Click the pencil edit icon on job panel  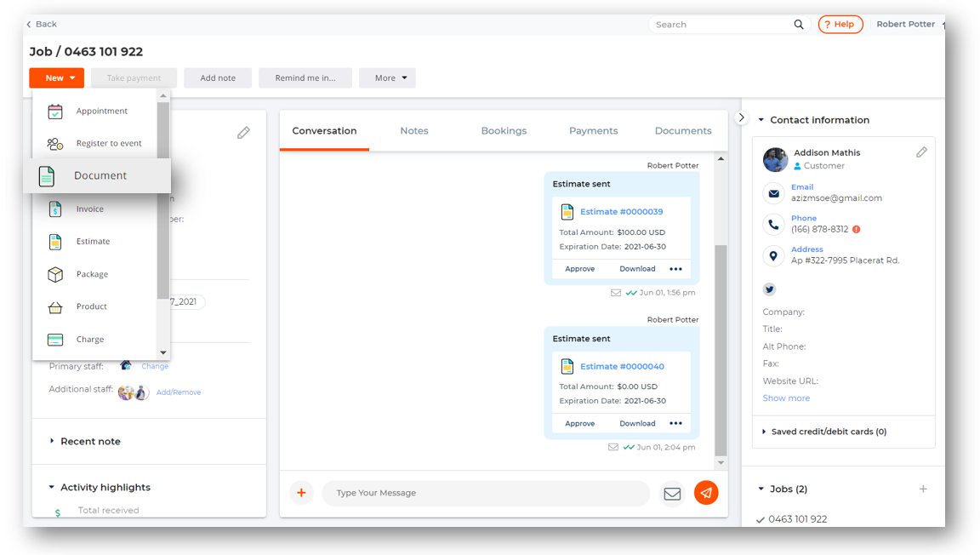[x=243, y=133]
